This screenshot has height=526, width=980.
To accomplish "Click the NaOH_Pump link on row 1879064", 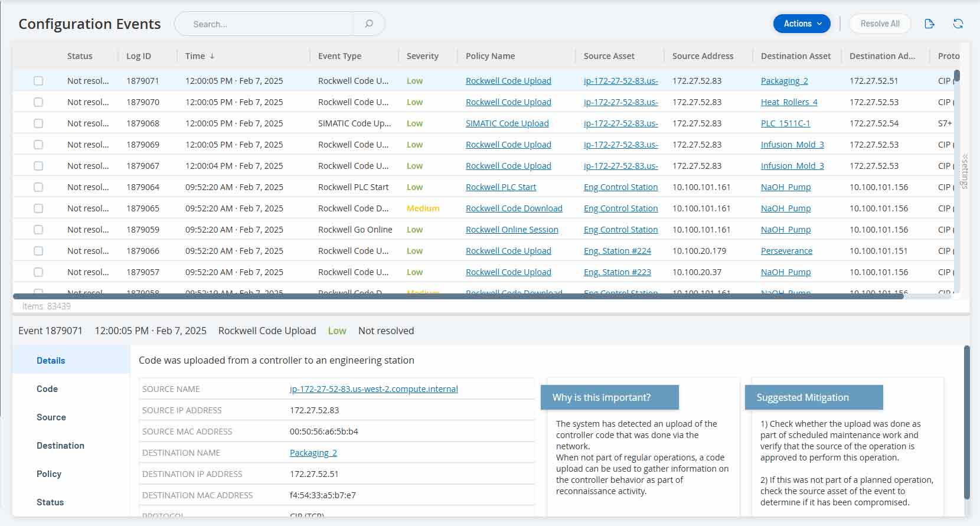I will click(x=786, y=187).
